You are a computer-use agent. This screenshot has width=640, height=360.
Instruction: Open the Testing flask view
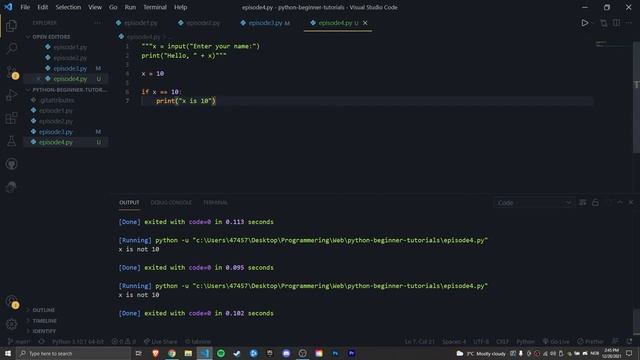[11, 141]
